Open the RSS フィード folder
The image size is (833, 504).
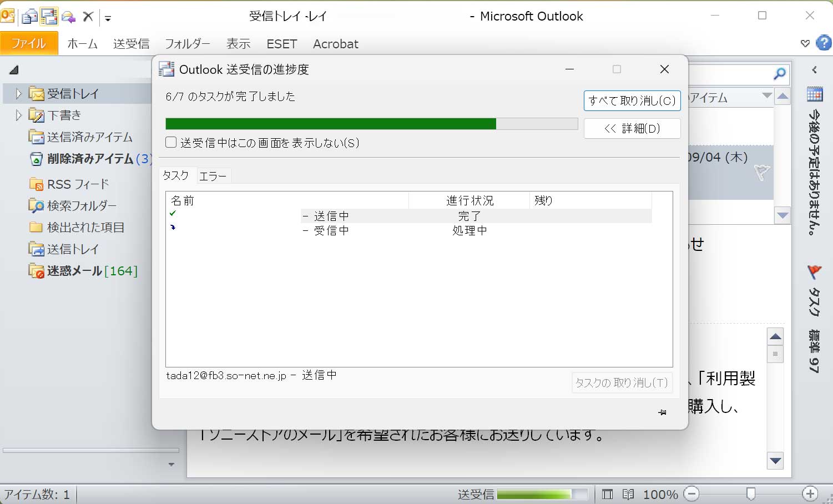(x=69, y=184)
